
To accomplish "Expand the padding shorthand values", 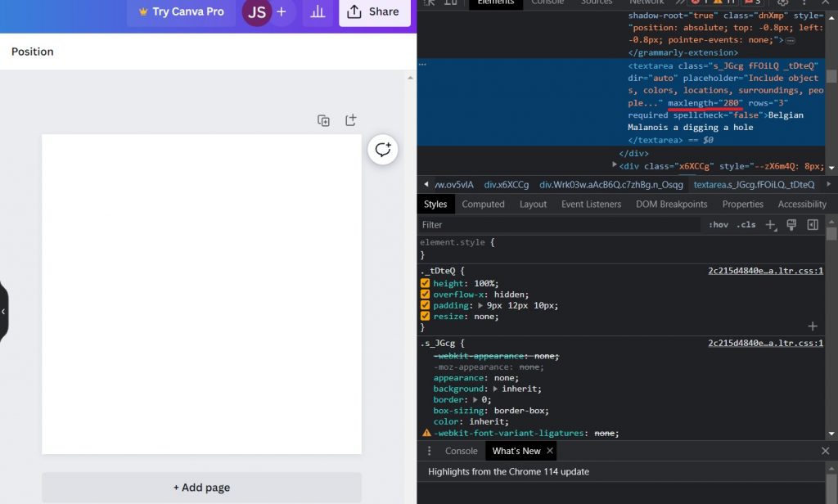I will (x=481, y=305).
